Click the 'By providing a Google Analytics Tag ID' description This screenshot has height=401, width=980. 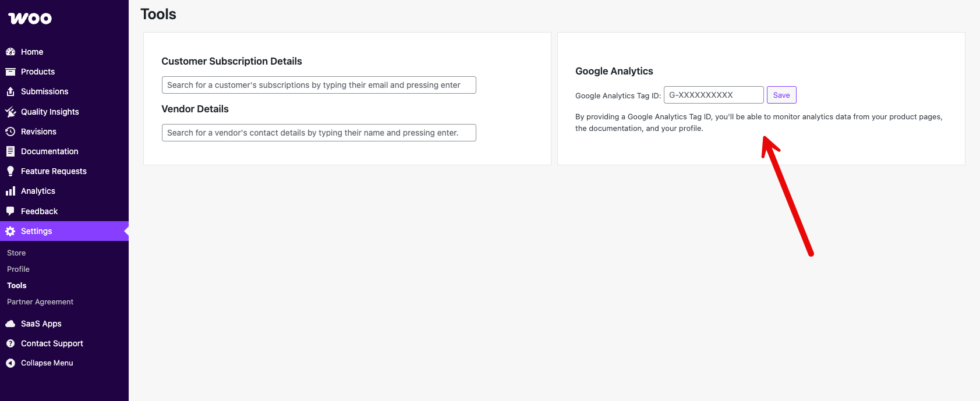coord(759,122)
